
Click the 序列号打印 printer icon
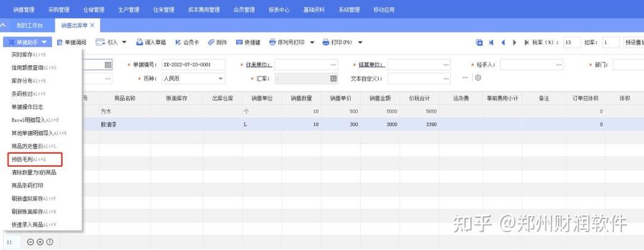pos(272,42)
